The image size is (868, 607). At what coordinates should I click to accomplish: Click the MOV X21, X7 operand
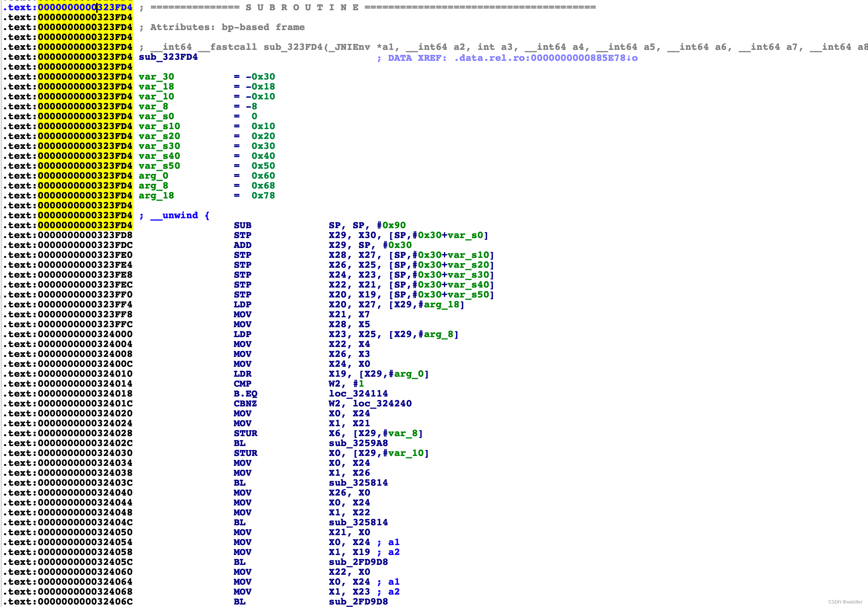click(349, 314)
